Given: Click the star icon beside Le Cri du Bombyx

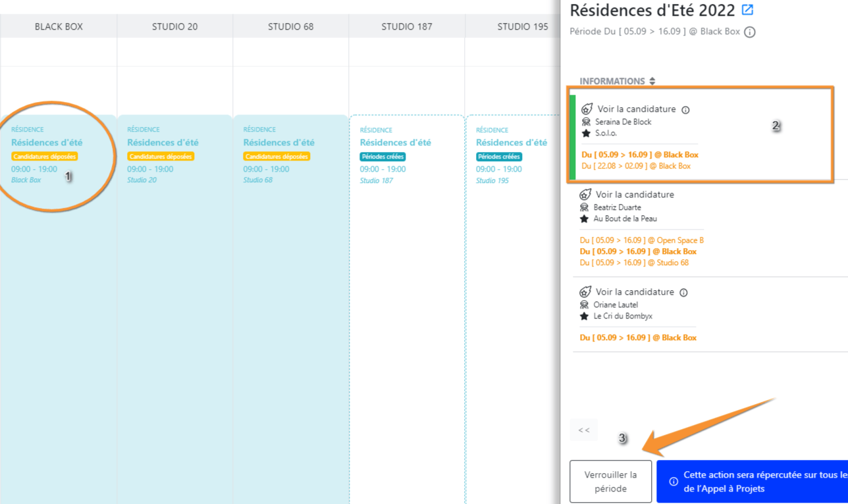Looking at the screenshot, I should click(x=584, y=316).
